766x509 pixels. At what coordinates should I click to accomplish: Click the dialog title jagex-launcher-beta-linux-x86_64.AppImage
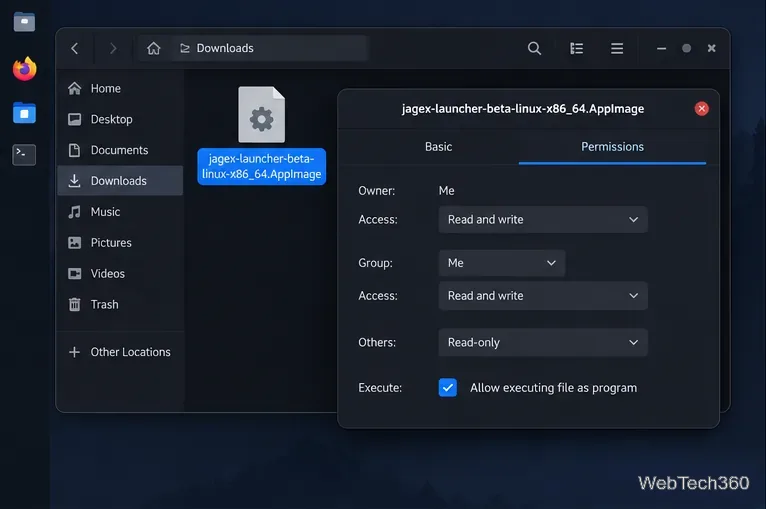pos(523,108)
